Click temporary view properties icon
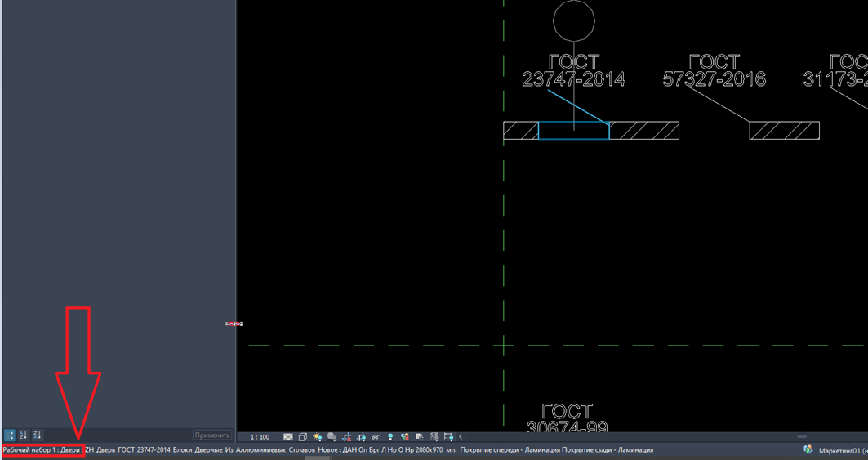 click(420, 437)
